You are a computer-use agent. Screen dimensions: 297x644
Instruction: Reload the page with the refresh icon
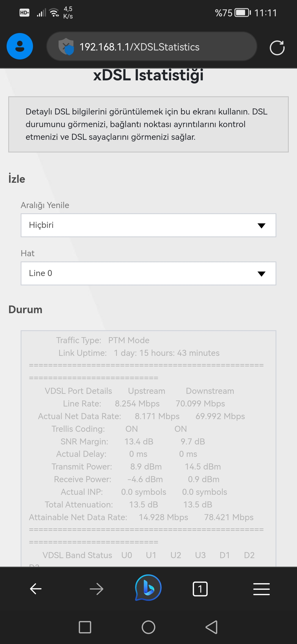click(x=277, y=48)
